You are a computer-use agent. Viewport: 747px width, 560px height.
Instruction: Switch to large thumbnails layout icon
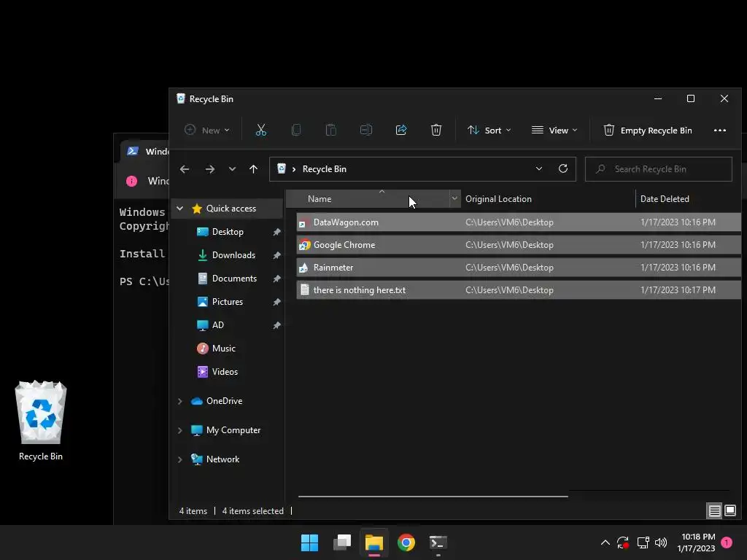point(730,511)
